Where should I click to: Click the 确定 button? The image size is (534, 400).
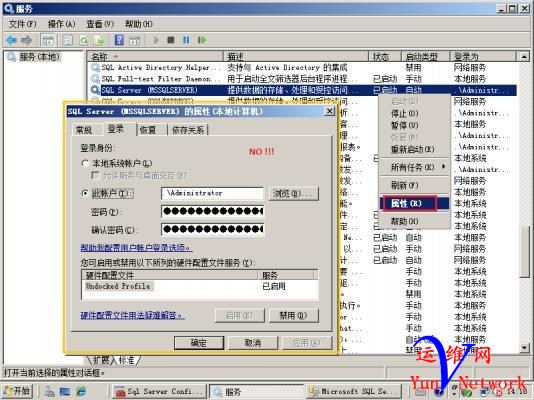click(199, 343)
